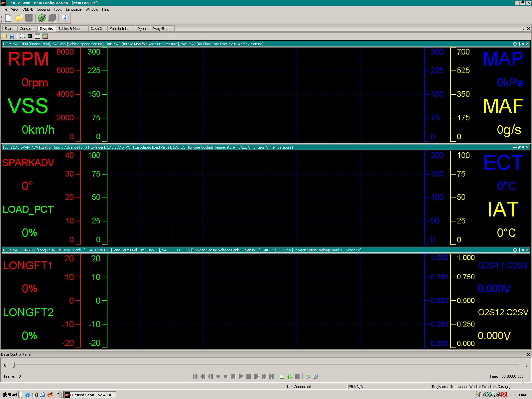Image resolution: width=532 pixels, height=399 pixels.
Task: Zoom out the LONGFT1 graph panel
Action: pyautogui.click(x=515, y=250)
